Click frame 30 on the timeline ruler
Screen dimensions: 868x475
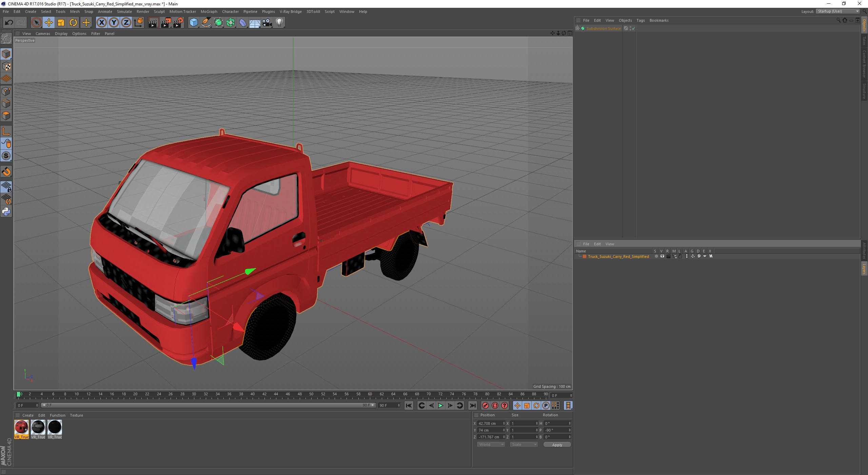(194, 394)
